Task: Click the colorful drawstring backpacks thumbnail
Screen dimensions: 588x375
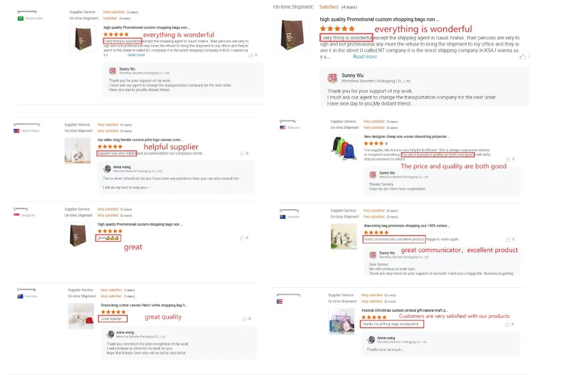Action: [x=344, y=148]
